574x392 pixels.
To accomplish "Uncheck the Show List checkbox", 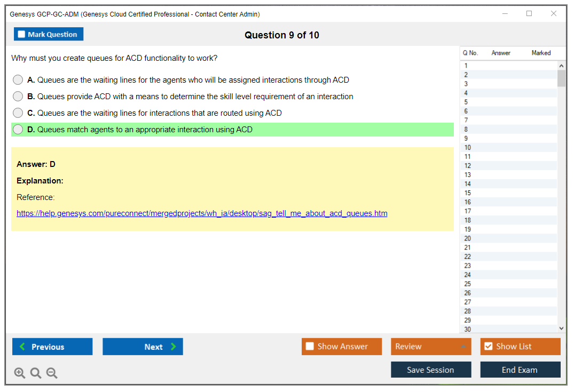I will point(488,347).
